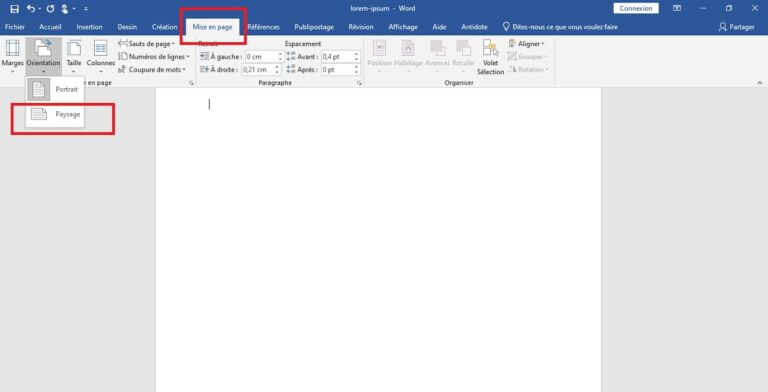Open the Mise en page dialog launcher
768x392 pixels.
tap(191, 83)
